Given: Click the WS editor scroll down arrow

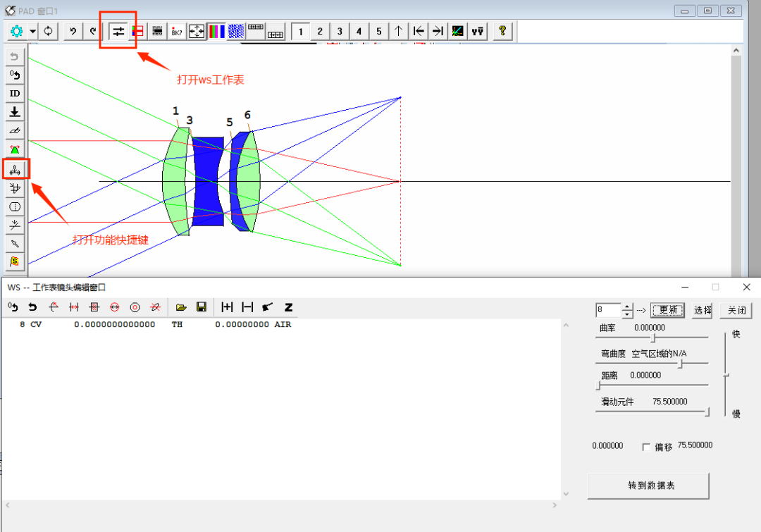Looking at the screenshot, I should tap(566, 494).
